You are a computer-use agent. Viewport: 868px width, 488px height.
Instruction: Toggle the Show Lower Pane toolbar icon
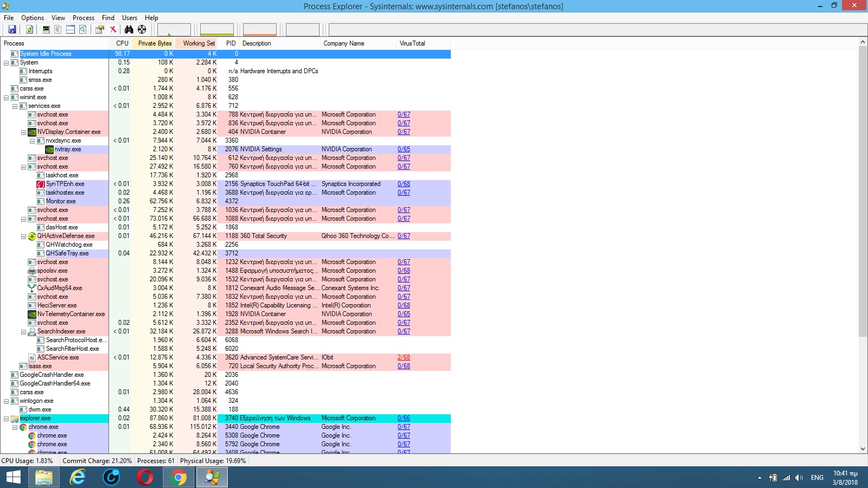click(71, 29)
